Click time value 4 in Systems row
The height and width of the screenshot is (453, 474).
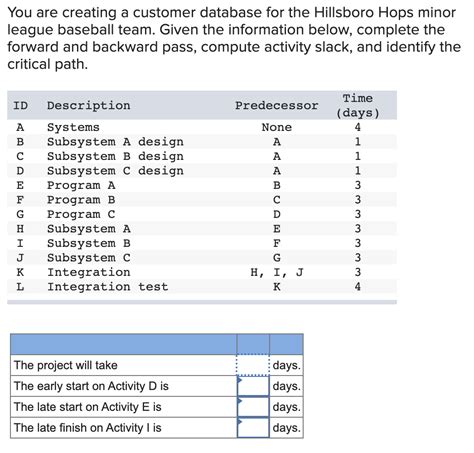(x=358, y=127)
